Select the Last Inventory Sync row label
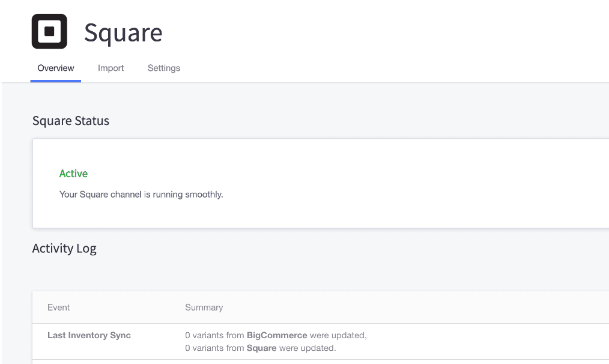Image resolution: width=609 pixels, height=364 pixels. pyautogui.click(x=89, y=335)
